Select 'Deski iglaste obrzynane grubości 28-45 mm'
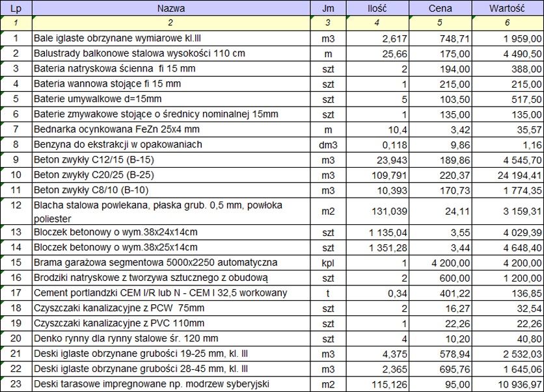The width and height of the screenshot is (544, 392). [x=171, y=369]
